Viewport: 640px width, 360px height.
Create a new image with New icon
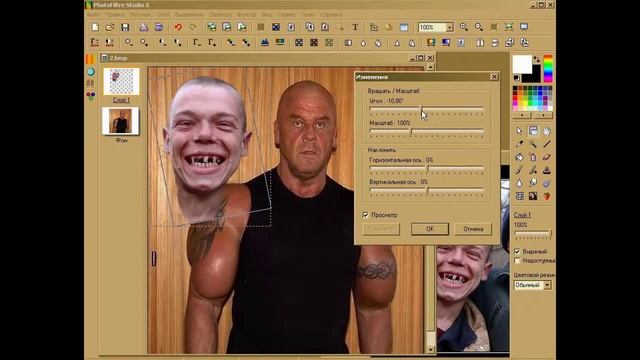[x=95, y=27]
